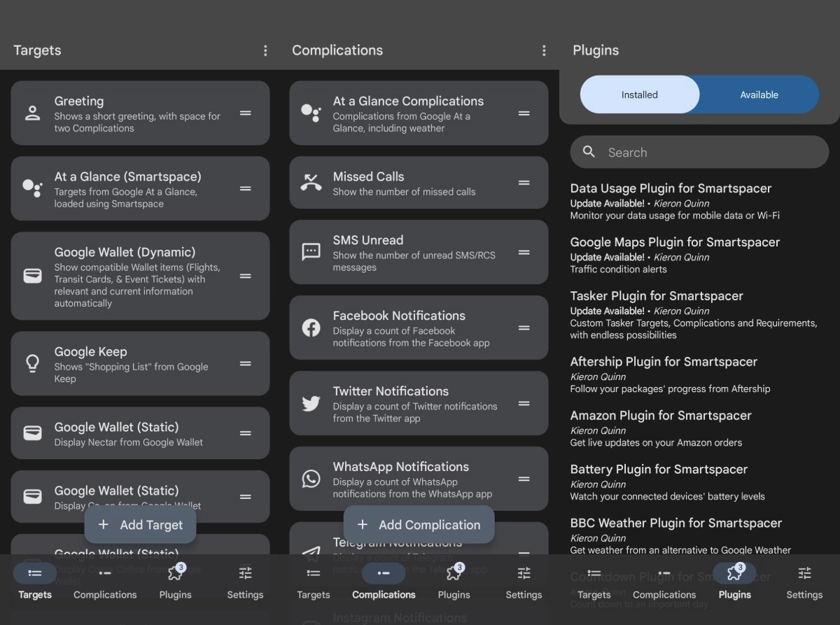Tap the Twitter Notifications bird icon
The width and height of the screenshot is (840, 625).
[x=311, y=404]
